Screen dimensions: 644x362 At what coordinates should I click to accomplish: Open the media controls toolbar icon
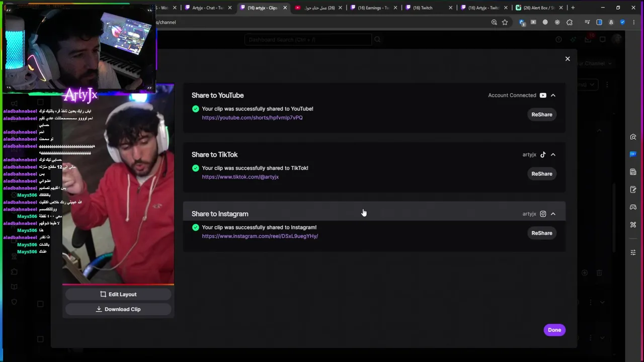587,22
